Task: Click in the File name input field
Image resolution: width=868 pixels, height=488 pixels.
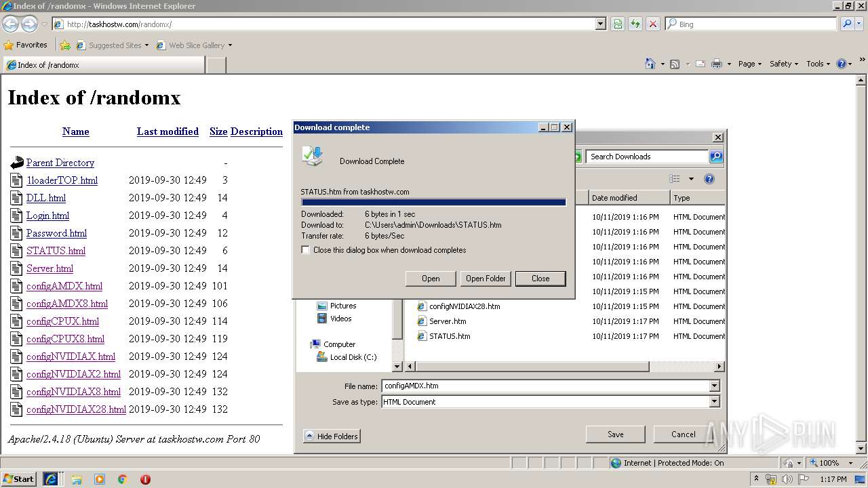Action: 545,386
